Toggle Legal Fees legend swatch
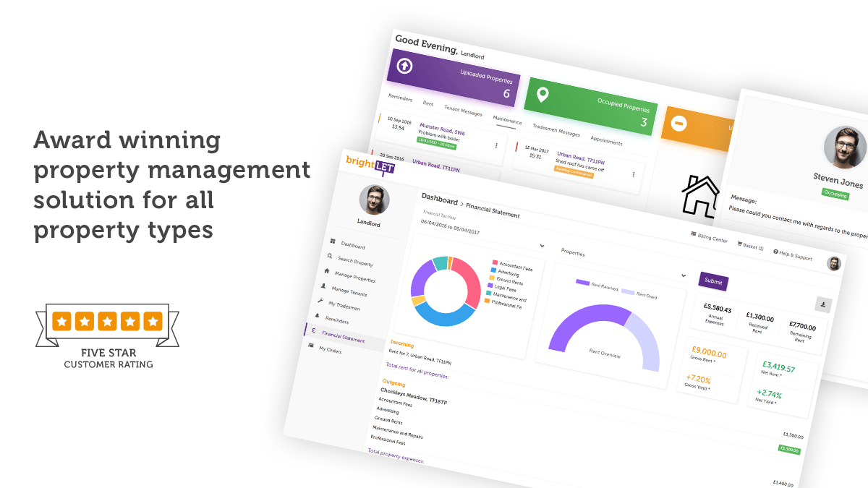The width and height of the screenshot is (868, 488). click(490, 285)
